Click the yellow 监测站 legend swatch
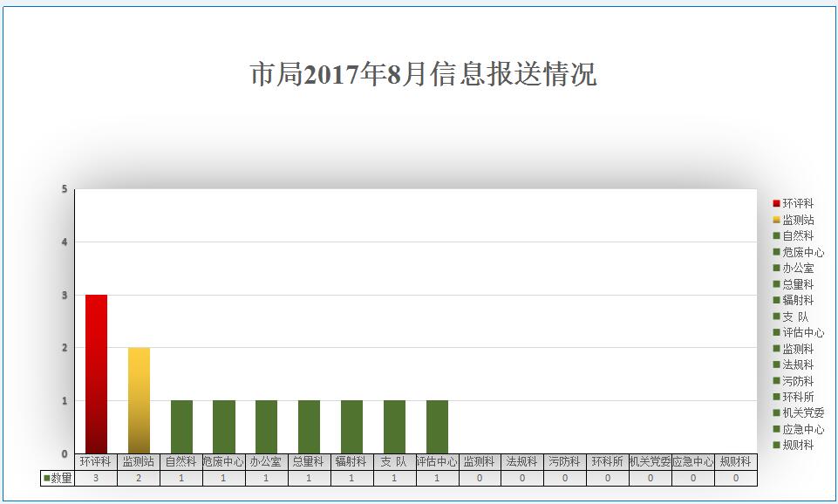This screenshot has height=504, width=838. [x=776, y=220]
